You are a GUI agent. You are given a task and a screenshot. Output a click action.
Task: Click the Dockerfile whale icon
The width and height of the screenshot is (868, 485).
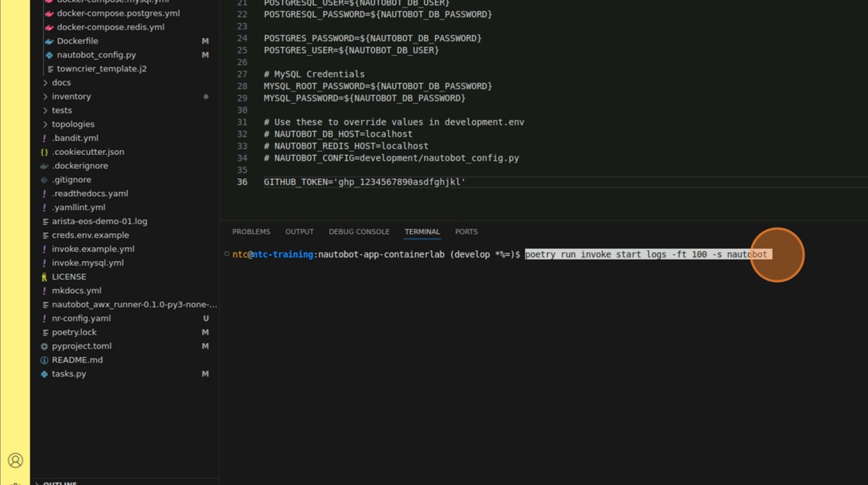coord(50,41)
